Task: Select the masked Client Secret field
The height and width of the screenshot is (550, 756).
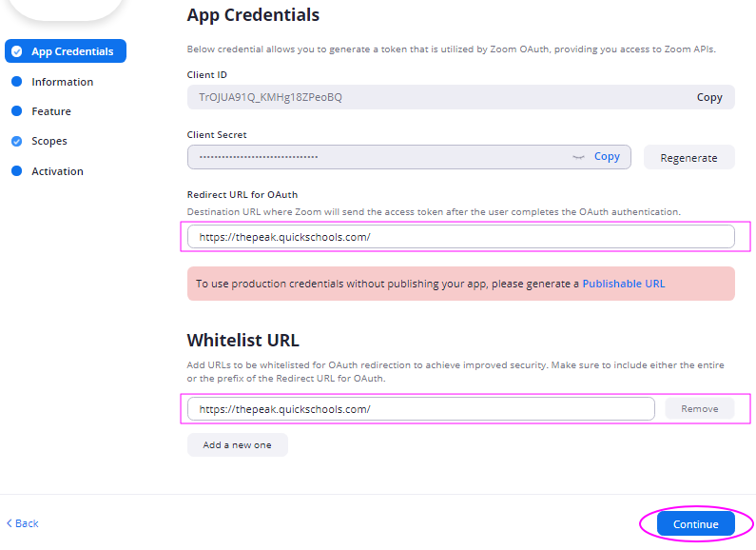Action: 380,157
